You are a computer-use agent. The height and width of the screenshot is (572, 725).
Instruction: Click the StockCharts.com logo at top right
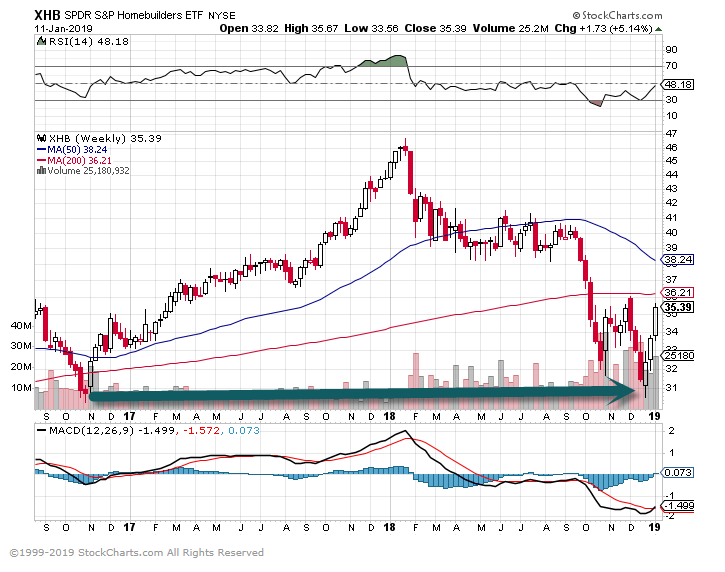pyautogui.click(x=617, y=15)
